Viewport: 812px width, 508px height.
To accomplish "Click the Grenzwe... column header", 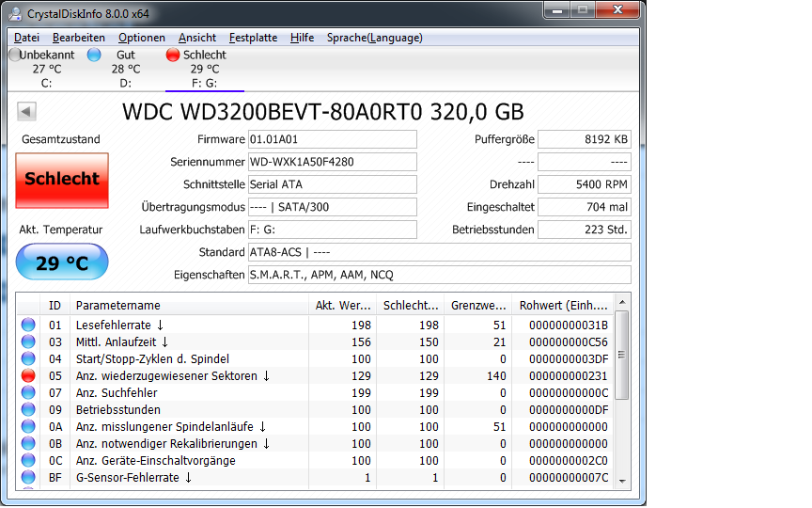I will click(478, 306).
